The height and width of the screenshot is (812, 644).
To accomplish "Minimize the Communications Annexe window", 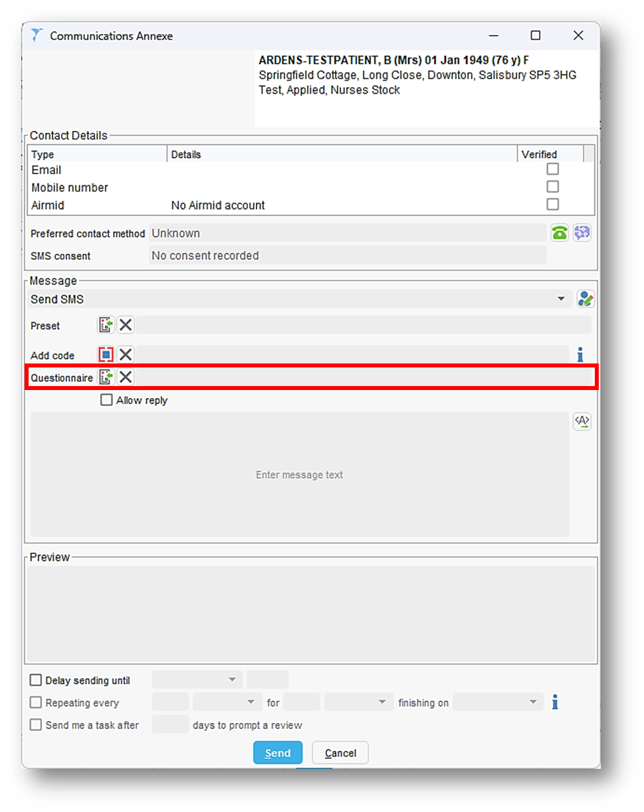I will [492, 36].
